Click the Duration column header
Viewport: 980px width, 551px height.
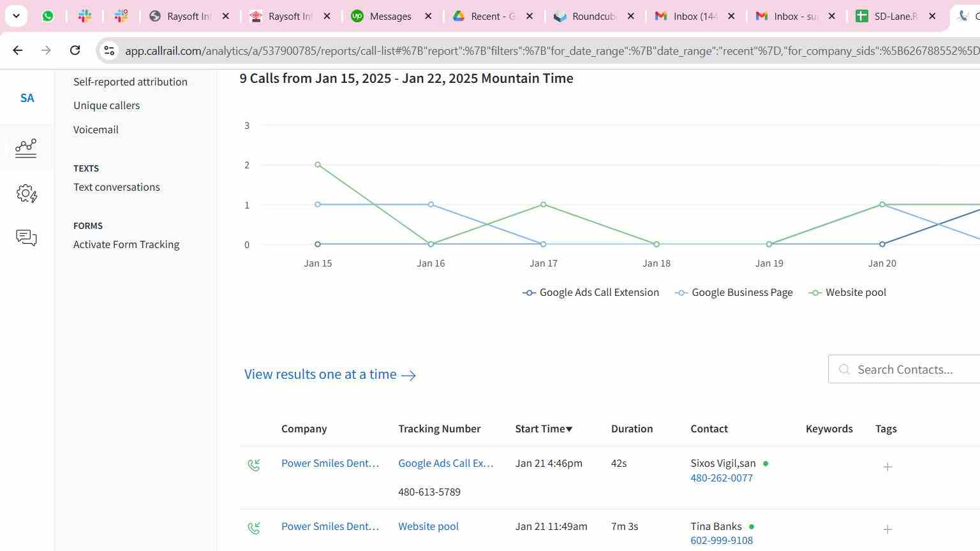coord(632,429)
